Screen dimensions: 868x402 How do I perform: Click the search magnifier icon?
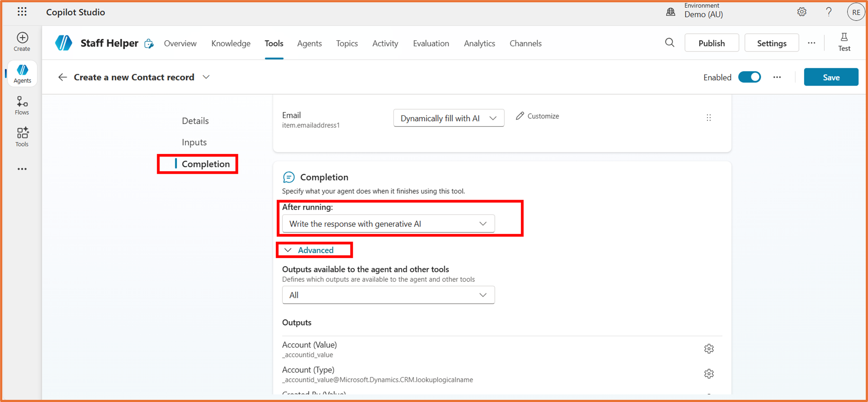[x=669, y=43]
